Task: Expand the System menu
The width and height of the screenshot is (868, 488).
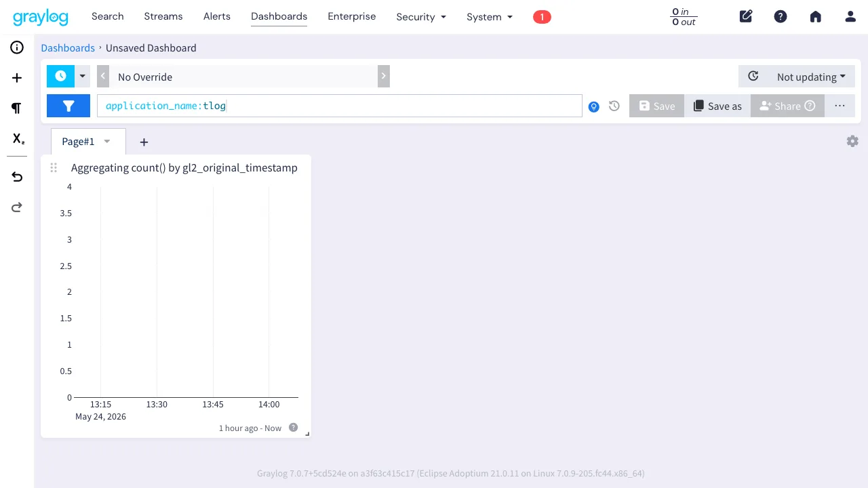Action: click(490, 17)
